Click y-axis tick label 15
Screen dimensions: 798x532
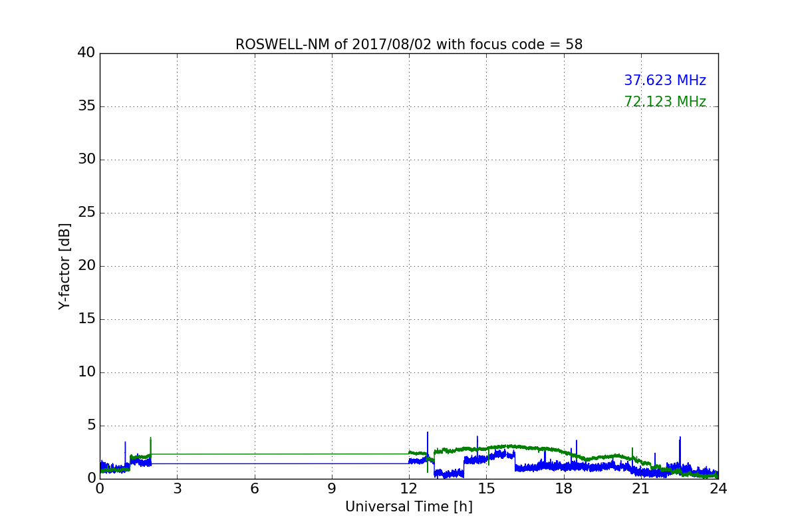(x=86, y=319)
